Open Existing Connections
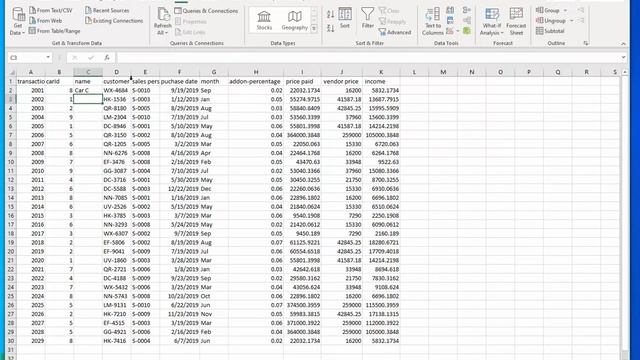640x360 pixels. [114, 20]
